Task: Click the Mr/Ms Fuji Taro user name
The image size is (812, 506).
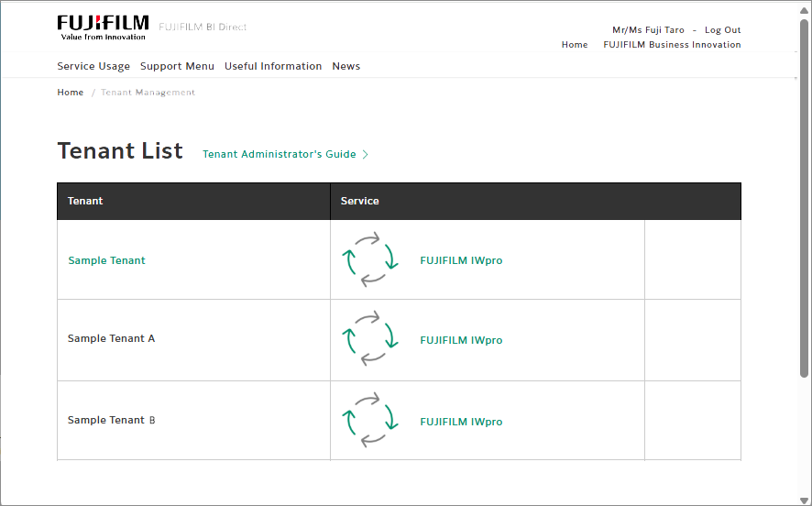Action: (x=648, y=30)
